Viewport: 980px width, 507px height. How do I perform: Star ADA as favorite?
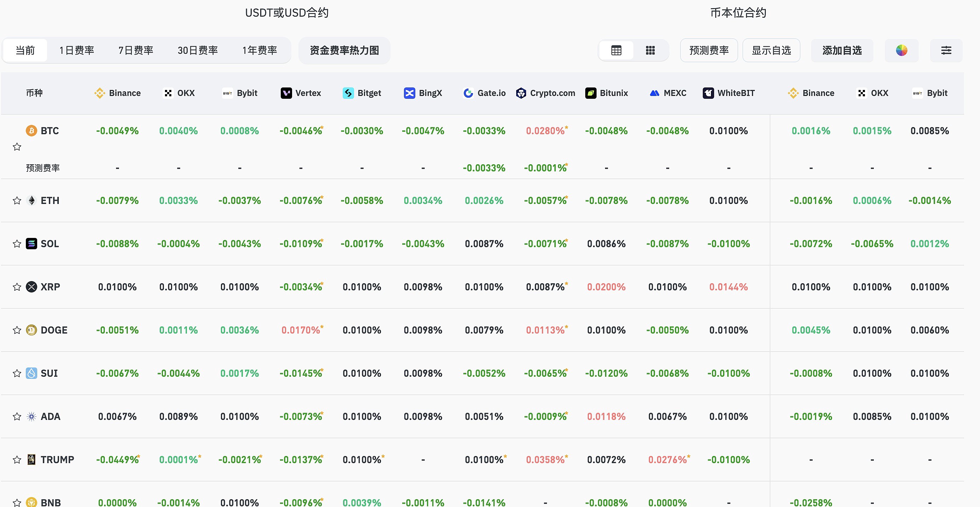(x=17, y=416)
